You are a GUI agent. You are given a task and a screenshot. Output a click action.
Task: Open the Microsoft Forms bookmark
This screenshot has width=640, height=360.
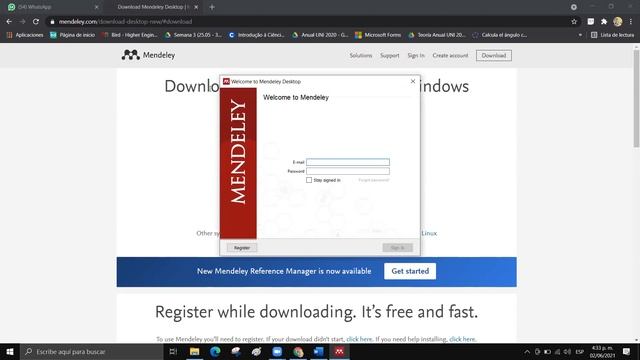tap(378, 35)
